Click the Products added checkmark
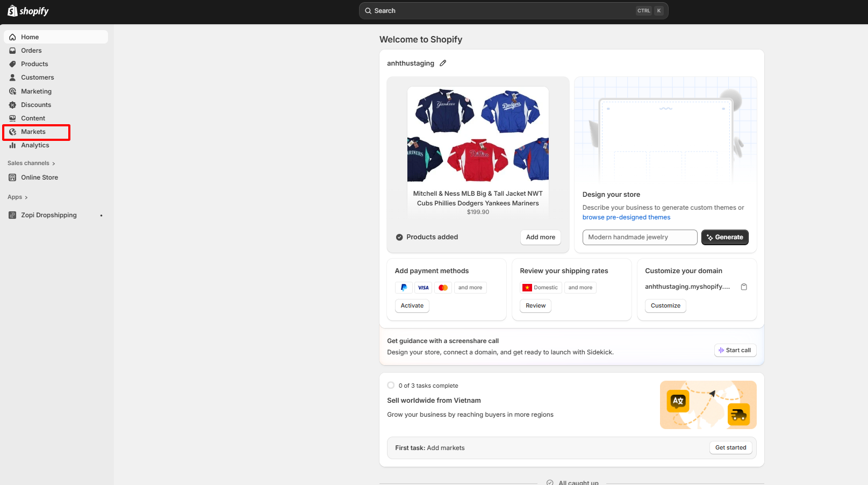Screen dimensions: 868x485 click(399, 237)
